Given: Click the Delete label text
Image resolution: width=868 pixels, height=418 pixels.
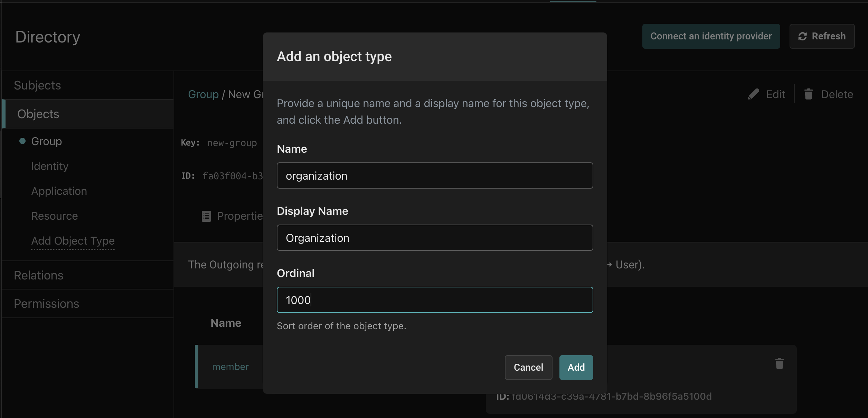Looking at the screenshot, I should pyautogui.click(x=837, y=94).
